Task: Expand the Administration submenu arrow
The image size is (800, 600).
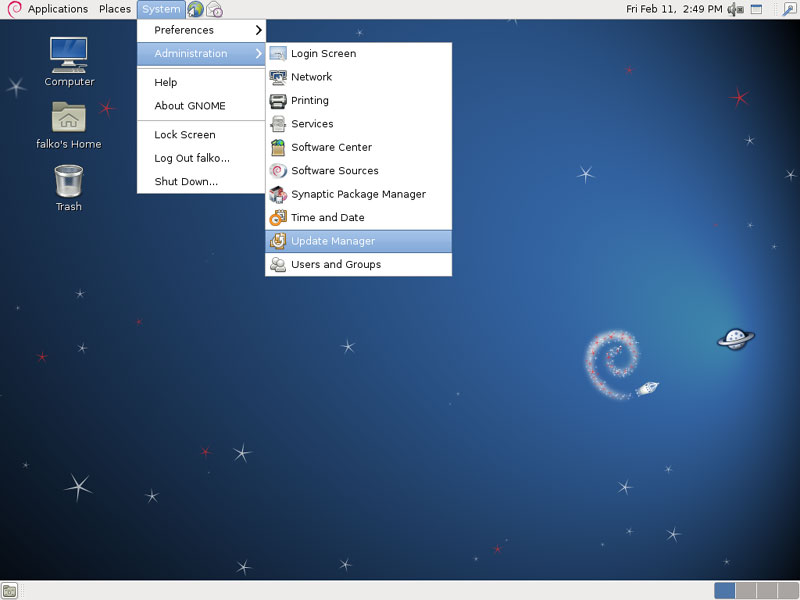Action: [x=259, y=54]
